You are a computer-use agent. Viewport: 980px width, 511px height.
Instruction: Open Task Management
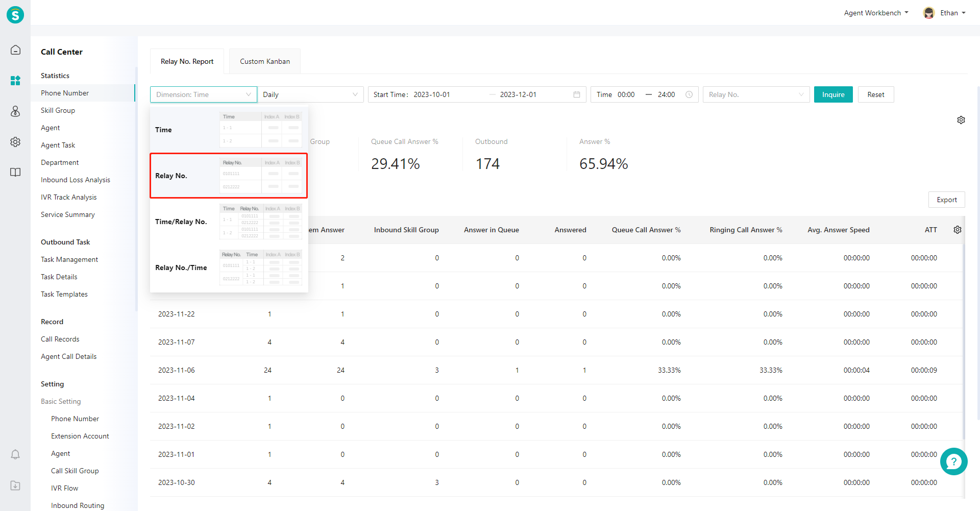point(69,259)
